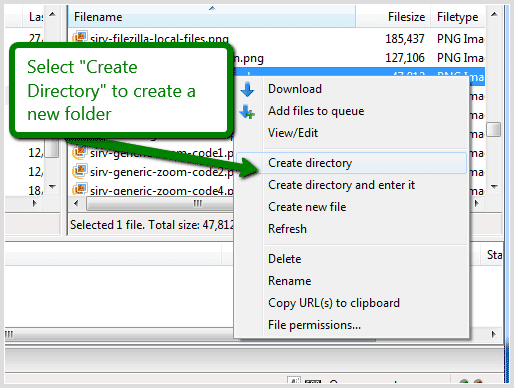Select Delete in the context menu
This screenshot has height=388, width=514.
[285, 259]
